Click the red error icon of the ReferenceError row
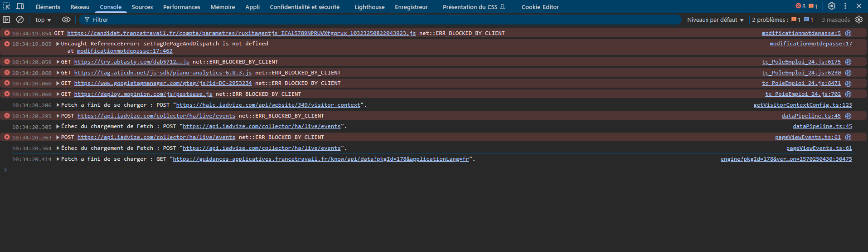 (7, 44)
